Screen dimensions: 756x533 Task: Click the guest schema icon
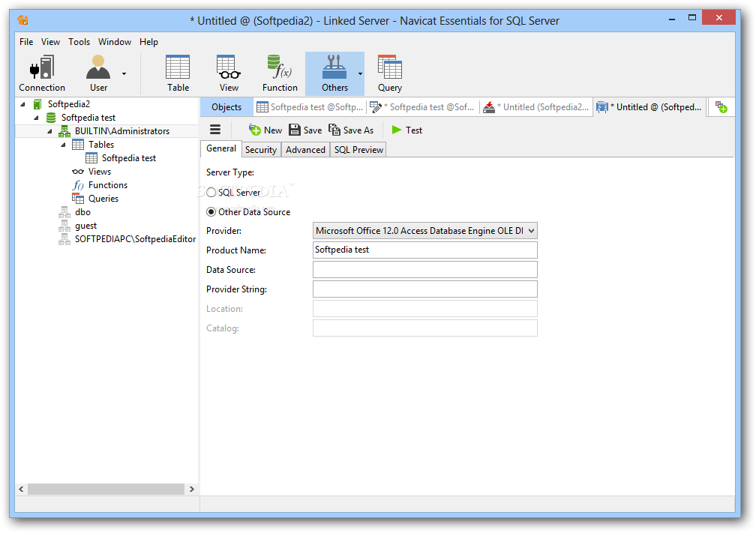[64, 226]
